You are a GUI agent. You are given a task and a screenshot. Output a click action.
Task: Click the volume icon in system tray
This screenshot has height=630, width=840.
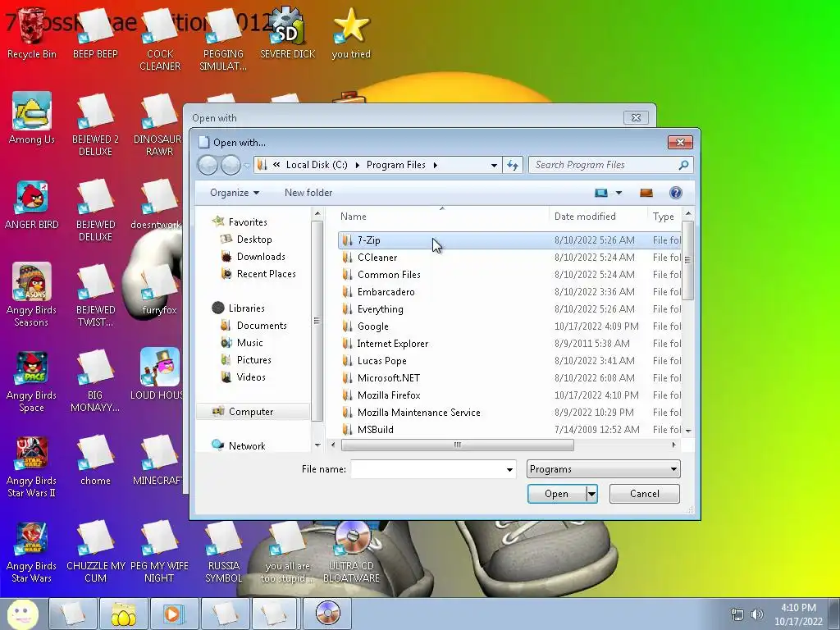757,614
